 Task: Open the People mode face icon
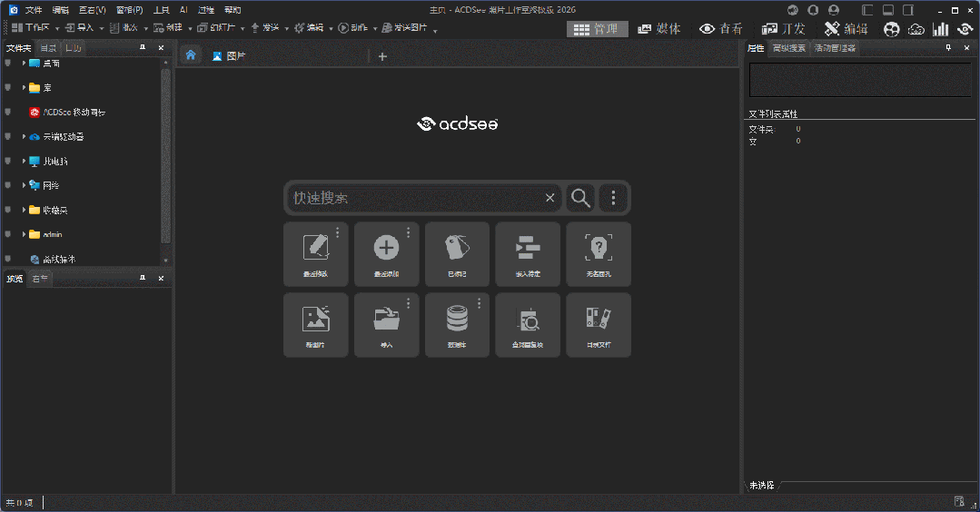(891, 29)
